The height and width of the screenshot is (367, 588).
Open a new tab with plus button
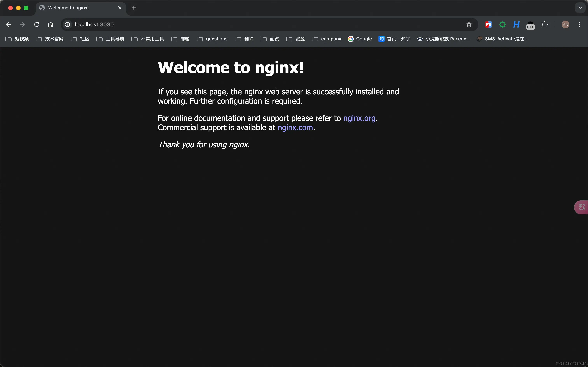click(x=134, y=8)
